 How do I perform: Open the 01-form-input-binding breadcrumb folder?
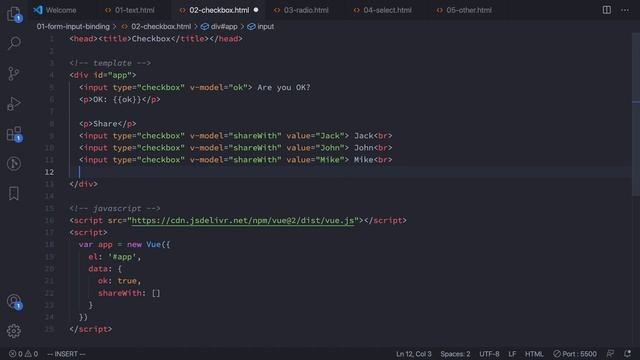coord(73,27)
